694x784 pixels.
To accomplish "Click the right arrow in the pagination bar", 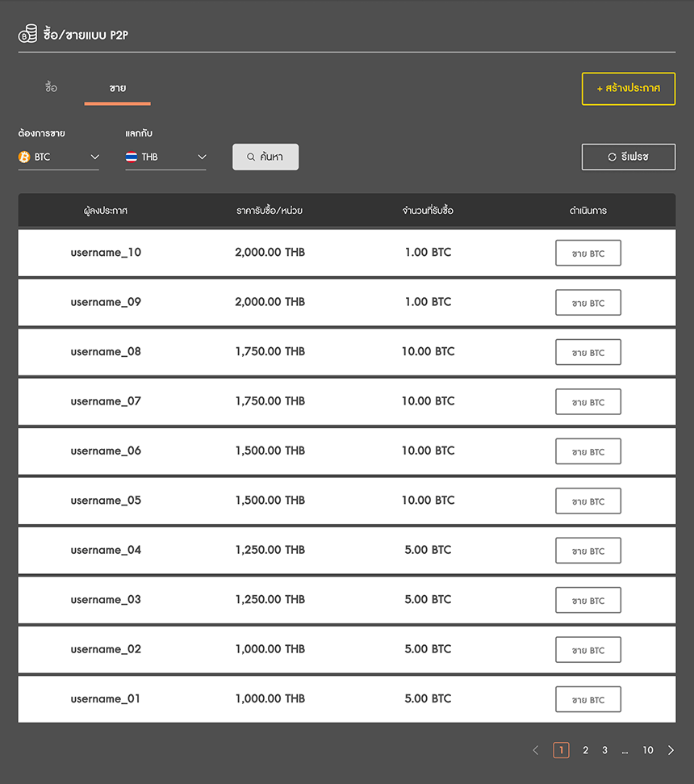I will click(x=671, y=750).
